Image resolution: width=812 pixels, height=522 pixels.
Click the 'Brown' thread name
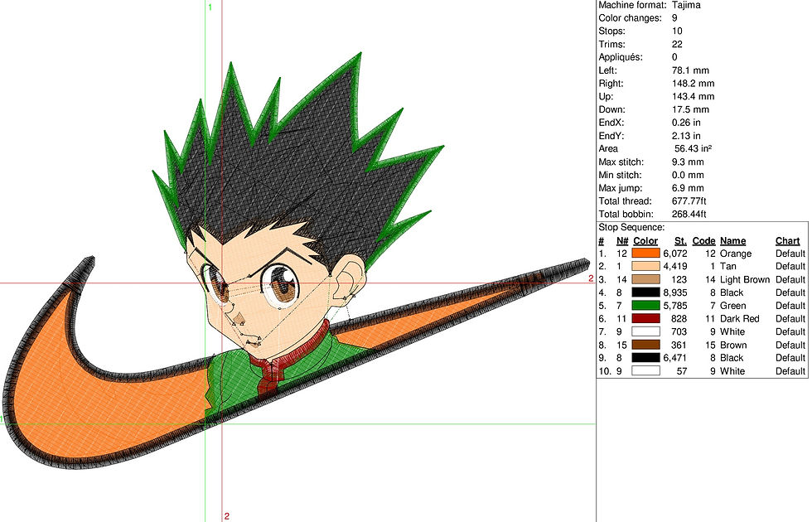pos(733,345)
